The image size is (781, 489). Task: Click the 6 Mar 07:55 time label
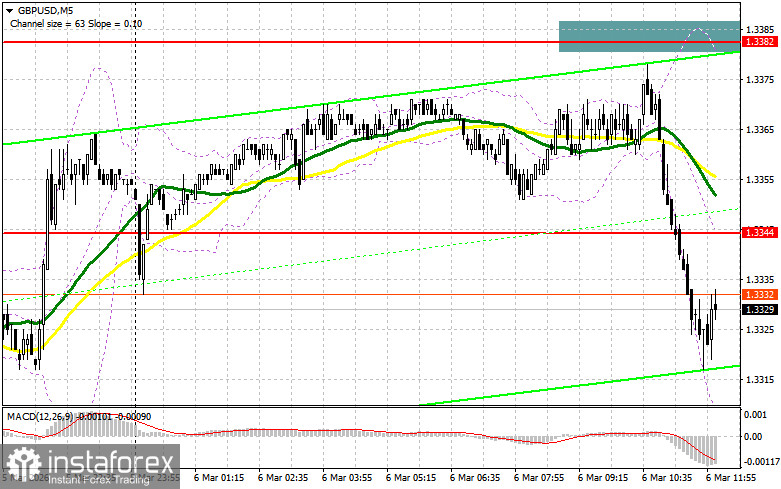(539, 478)
